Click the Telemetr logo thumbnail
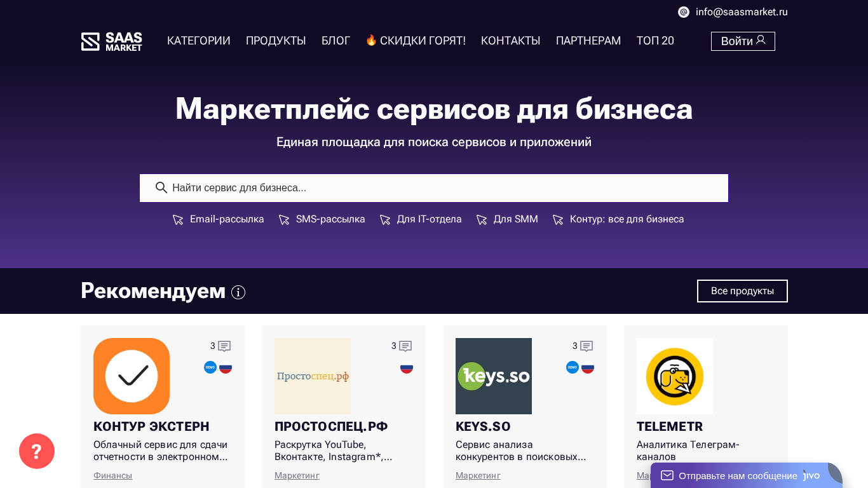The width and height of the screenshot is (868, 488). click(675, 376)
